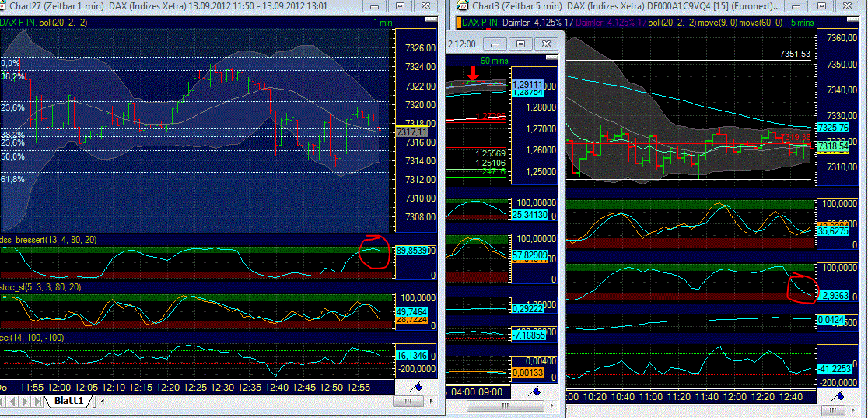
Task: Click the '-7,16855' value tag
Action: tap(528, 335)
